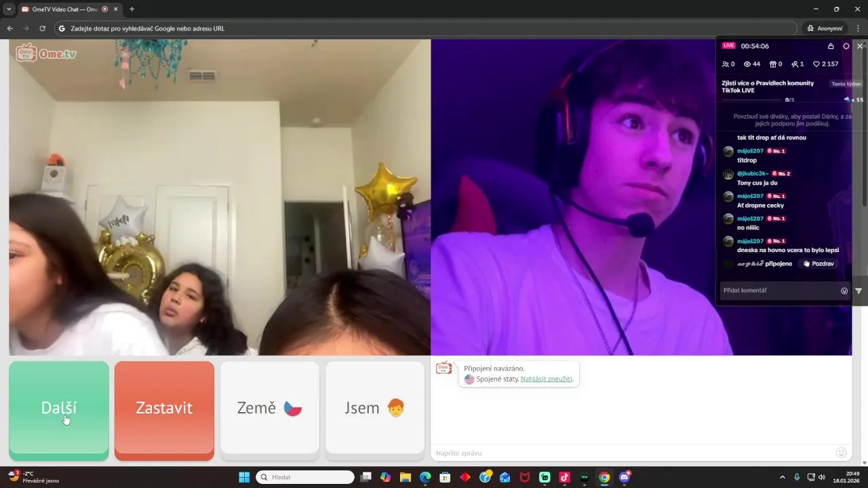The width and height of the screenshot is (868, 488).
Task: Click the Anonymní incognito indicator
Action: [825, 28]
